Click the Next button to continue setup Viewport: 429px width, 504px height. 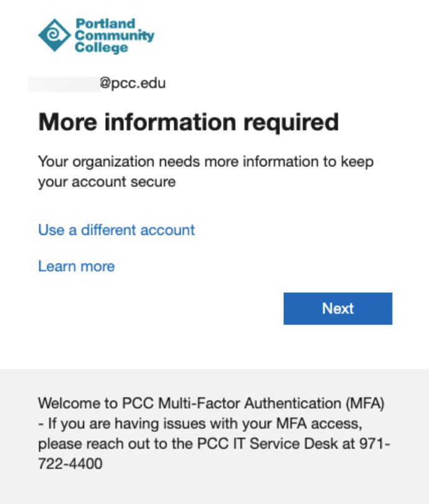click(338, 308)
